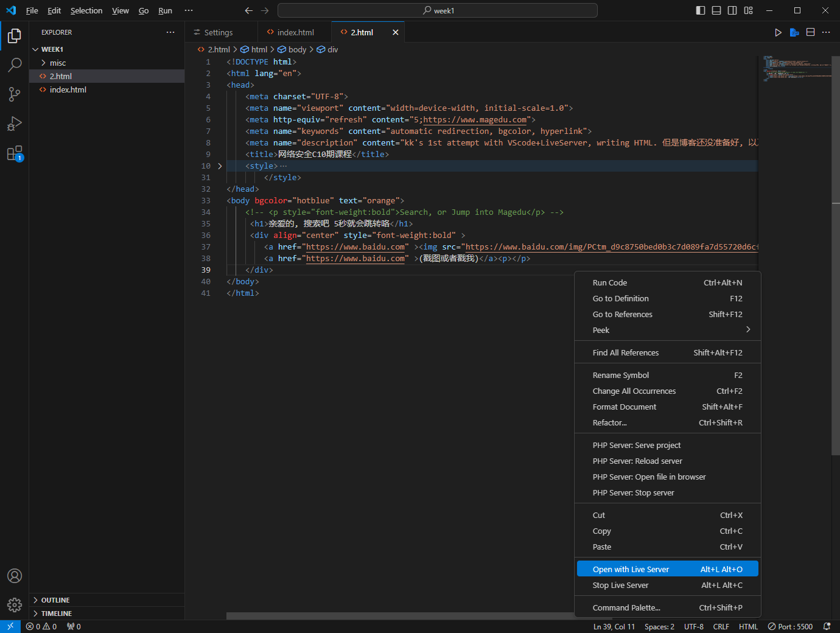
Task: Toggle Secondary Side Bar layout icon
Action: pyautogui.click(x=732, y=10)
